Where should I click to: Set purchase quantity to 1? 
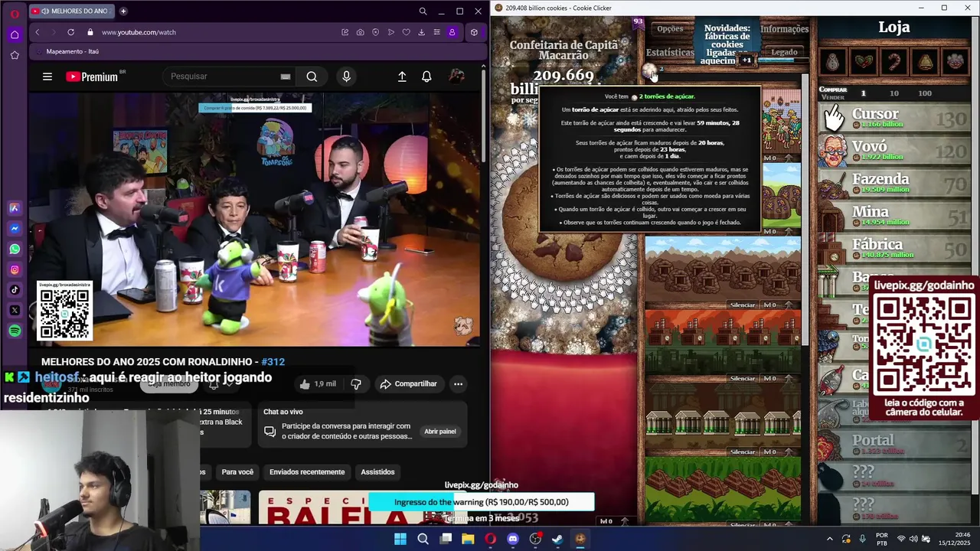click(863, 93)
